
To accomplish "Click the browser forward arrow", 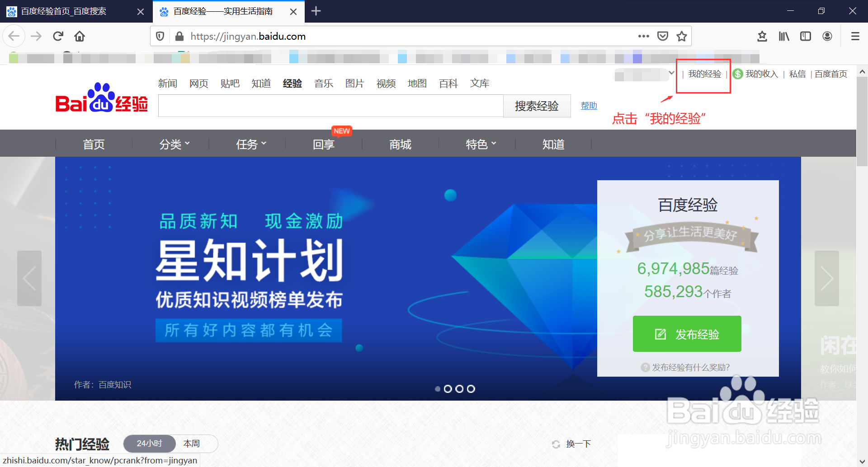I will [36, 36].
